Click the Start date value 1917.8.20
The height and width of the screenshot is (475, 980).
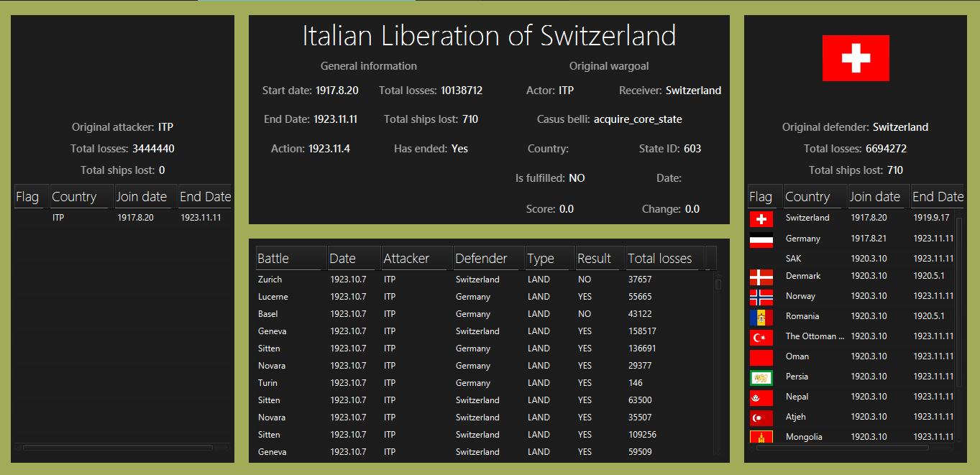click(x=337, y=91)
